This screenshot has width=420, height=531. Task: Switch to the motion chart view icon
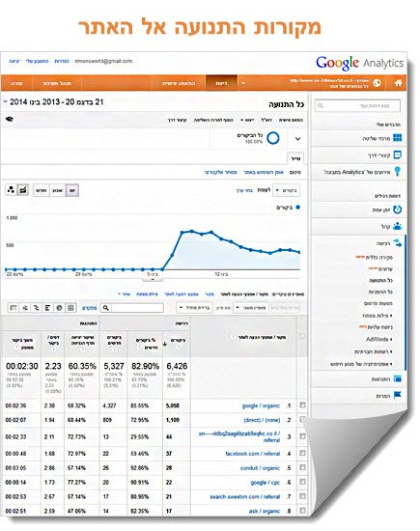[12, 189]
